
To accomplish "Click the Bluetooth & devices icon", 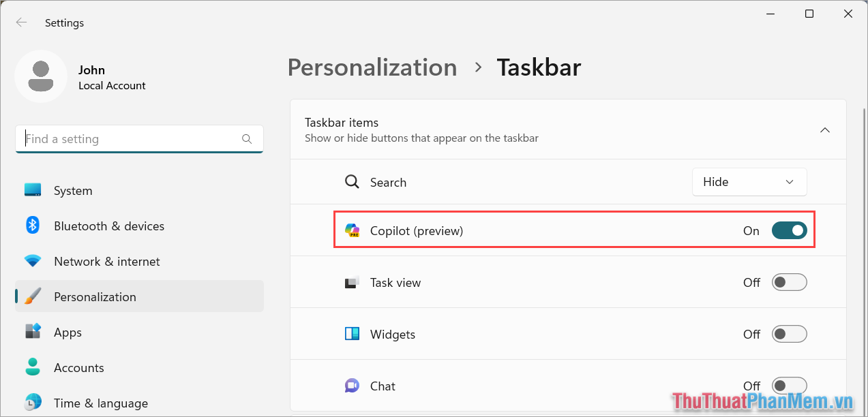I will pos(33,226).
